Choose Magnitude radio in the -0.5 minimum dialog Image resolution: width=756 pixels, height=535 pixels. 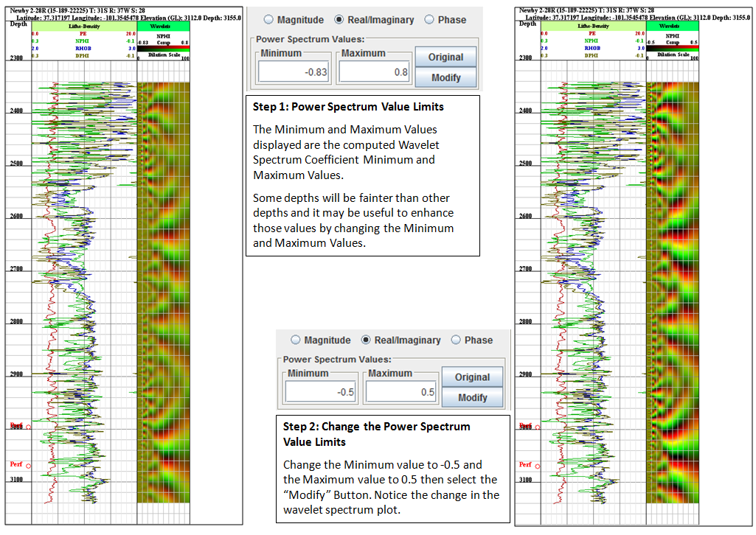pyautogui.click(x=296, y=340)
